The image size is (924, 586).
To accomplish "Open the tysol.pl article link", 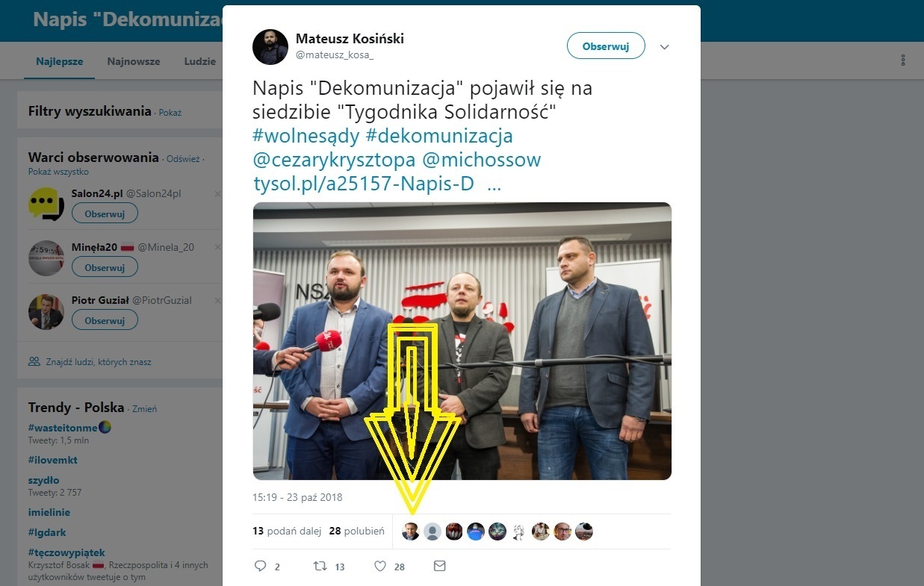I will pos(364,184).
